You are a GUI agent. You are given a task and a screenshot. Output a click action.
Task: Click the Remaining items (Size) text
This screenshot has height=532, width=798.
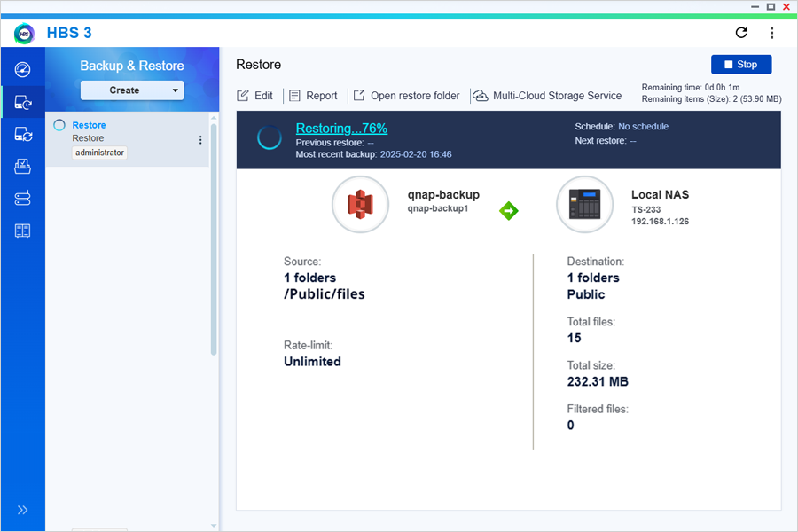(711, 98)
